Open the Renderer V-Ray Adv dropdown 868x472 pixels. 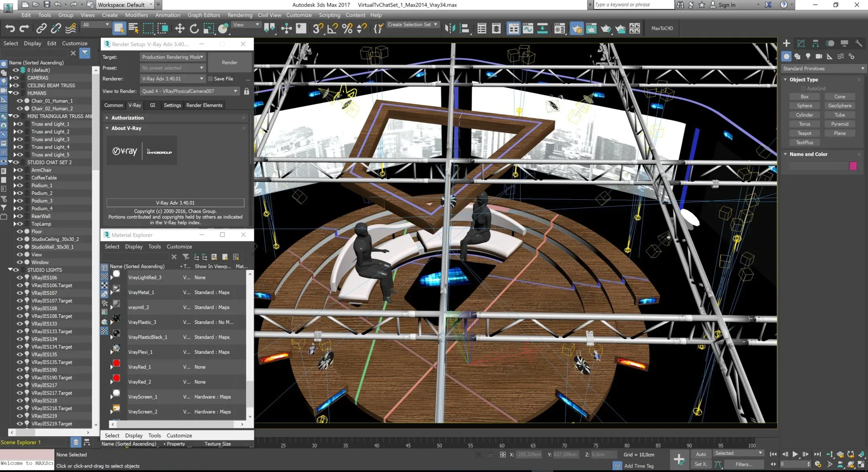pos(173,79)
